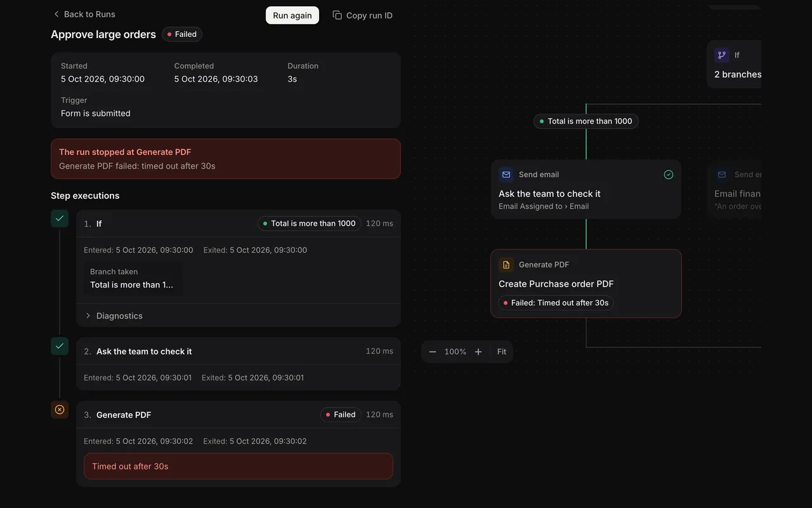The width and height of the screenshot is (812, 508).
Task: Select the Create Purchase order PDF node
Action: (586, 283)
